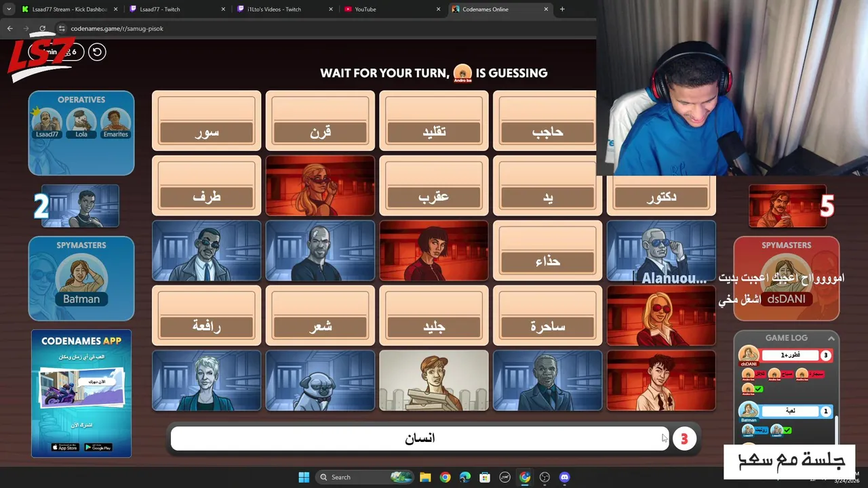
Task: Pick the word card حذاء
Action: click(x=548, y=251)
